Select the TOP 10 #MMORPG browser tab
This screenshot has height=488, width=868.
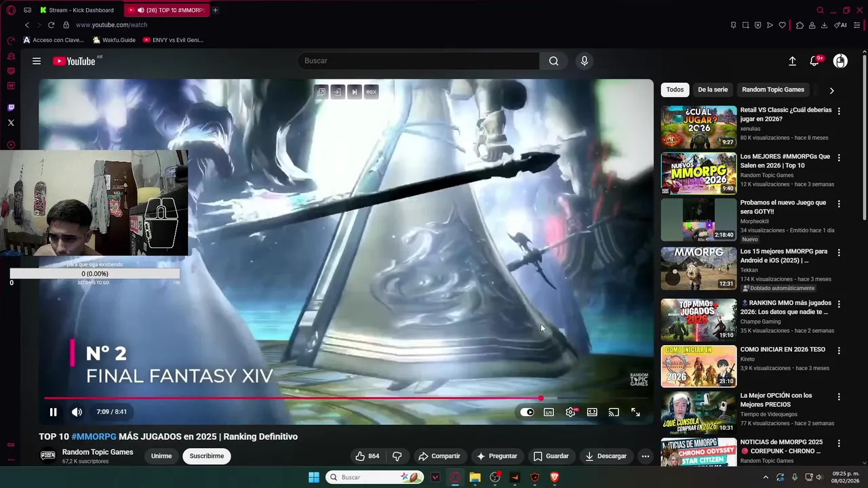coord(167,10)
